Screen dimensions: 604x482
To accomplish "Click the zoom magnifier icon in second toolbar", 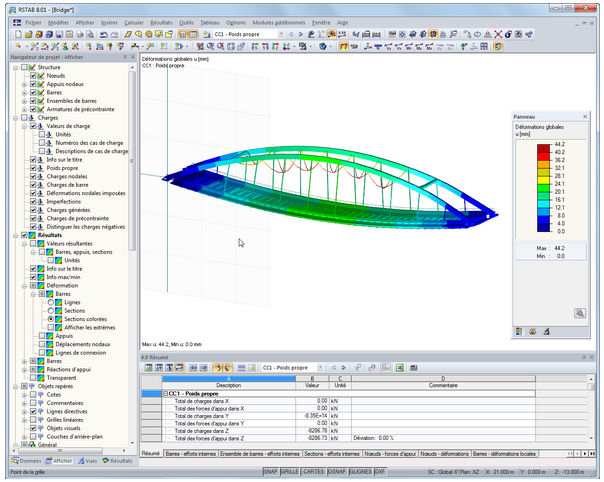I will pyautogui.click(x=210, y=47).
